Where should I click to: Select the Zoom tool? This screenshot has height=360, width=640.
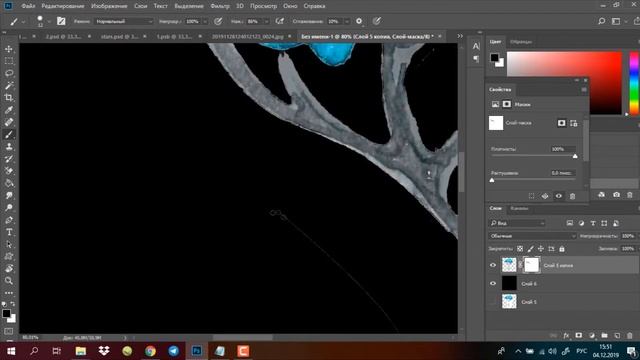[x=9, y=281]
